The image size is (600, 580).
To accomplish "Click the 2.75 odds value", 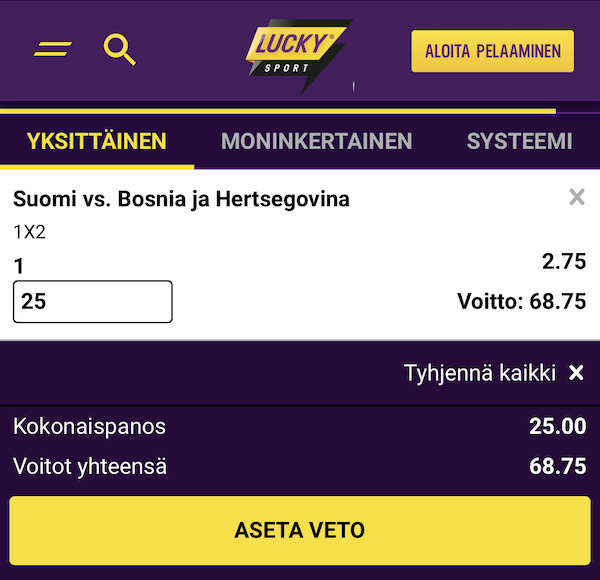I will click(563, 262).
